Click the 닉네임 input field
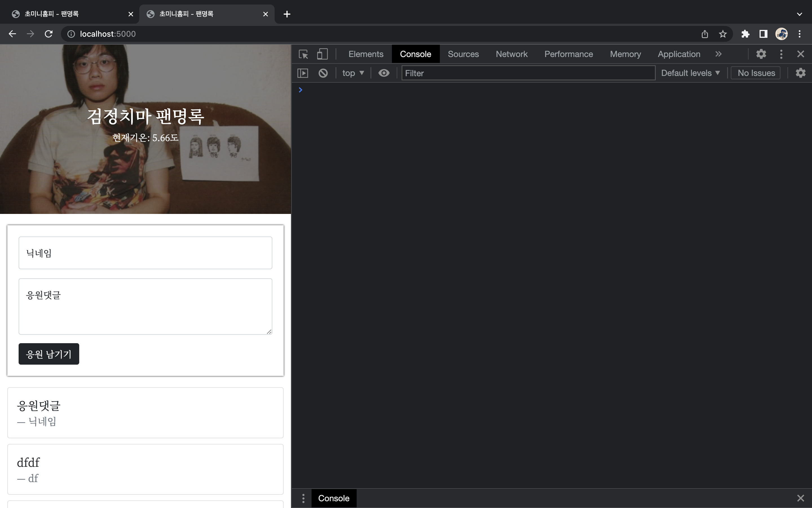This screenshot has height=508, width=812. 145,253
